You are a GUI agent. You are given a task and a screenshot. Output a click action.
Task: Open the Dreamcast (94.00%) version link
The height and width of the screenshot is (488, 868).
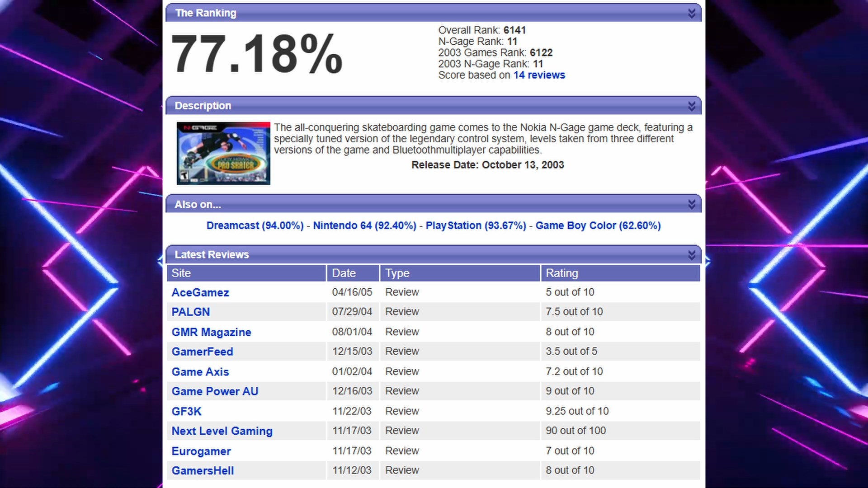[x=255, y=225]
